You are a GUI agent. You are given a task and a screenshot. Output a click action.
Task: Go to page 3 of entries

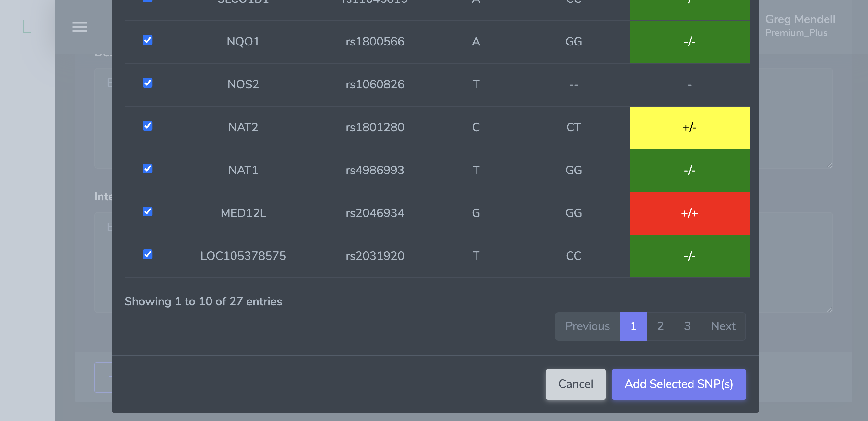[687, 326]
